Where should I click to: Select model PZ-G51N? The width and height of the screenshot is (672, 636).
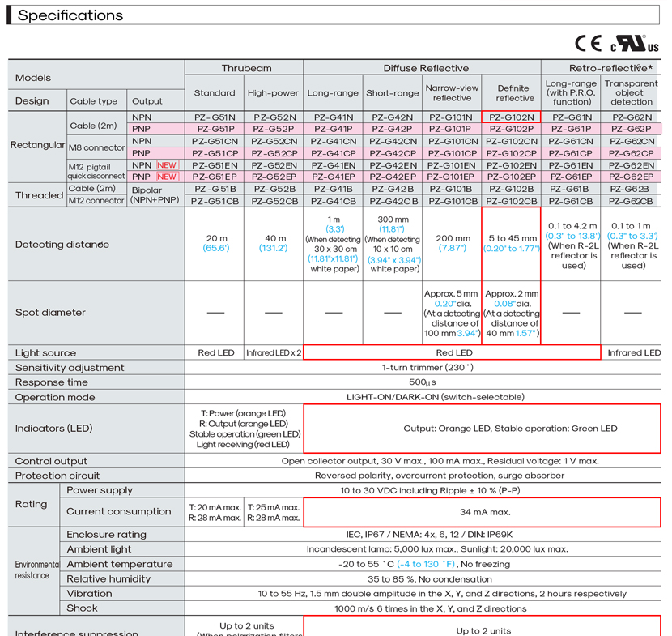pos(215,117)
